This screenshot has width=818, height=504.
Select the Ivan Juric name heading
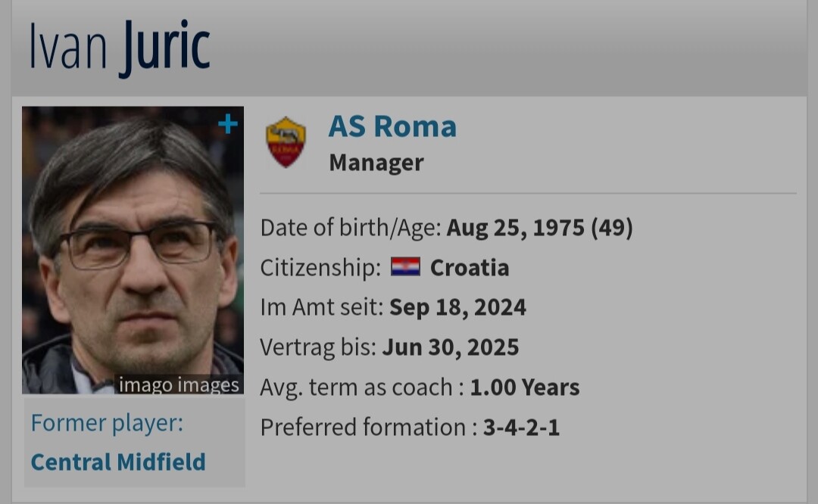120,48
